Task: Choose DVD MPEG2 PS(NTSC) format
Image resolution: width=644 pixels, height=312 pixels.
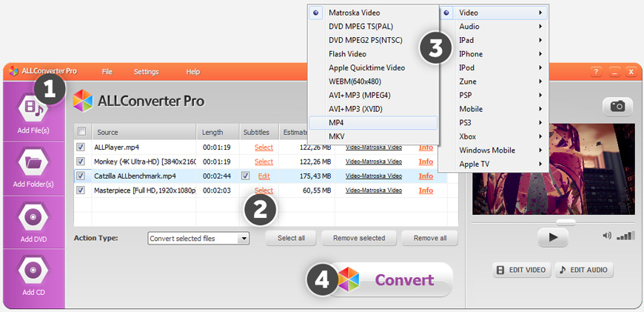Action: click(373, 40)
